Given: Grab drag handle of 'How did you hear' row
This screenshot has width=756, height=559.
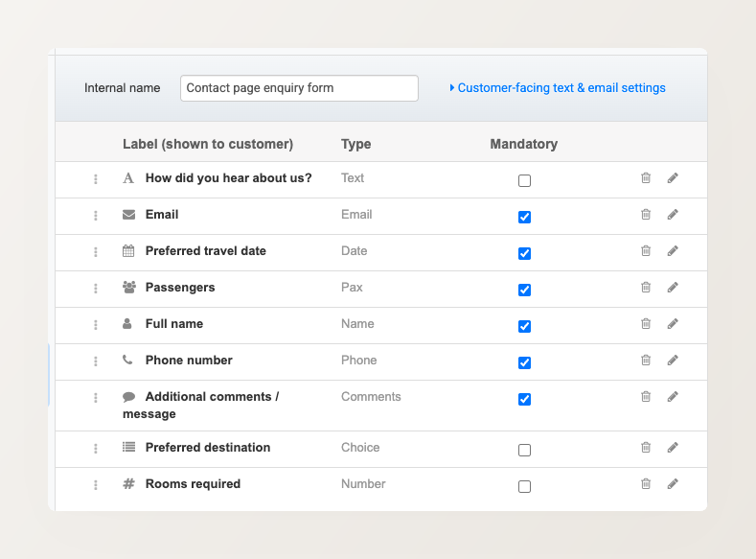Looking at the screenshot, I should 96,179.
